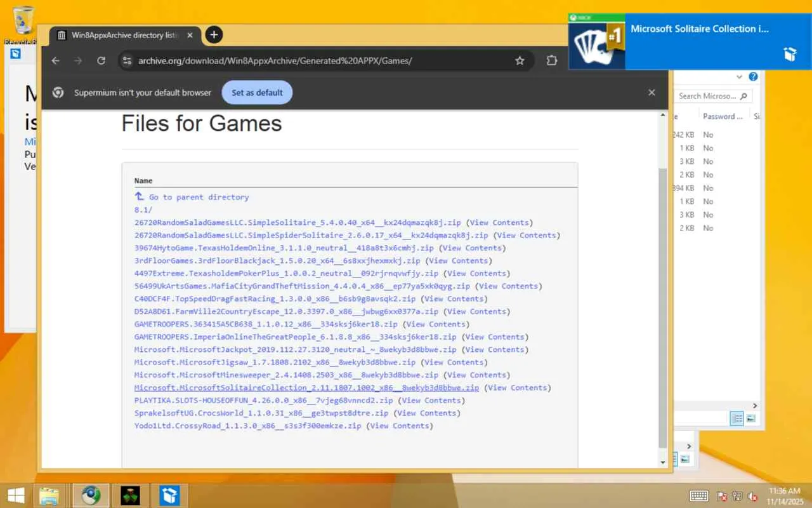812x508 pixels.
Task: Click the browser page scrollbar up arrow
Action: point(663,115)
